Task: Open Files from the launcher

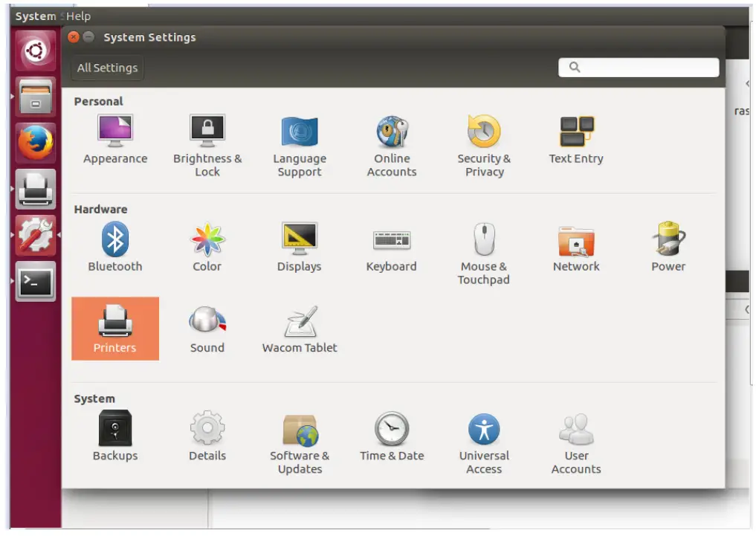Action: [x=35, y=97]
